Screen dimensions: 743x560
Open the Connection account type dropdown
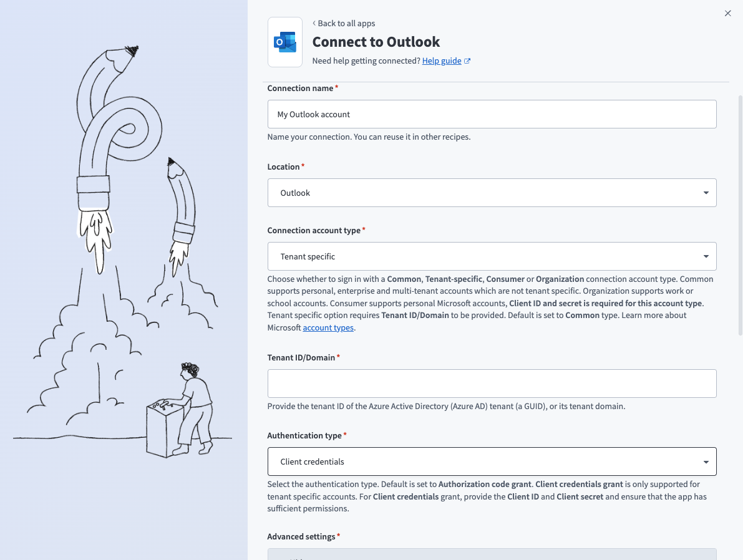[x=492, y=256]
